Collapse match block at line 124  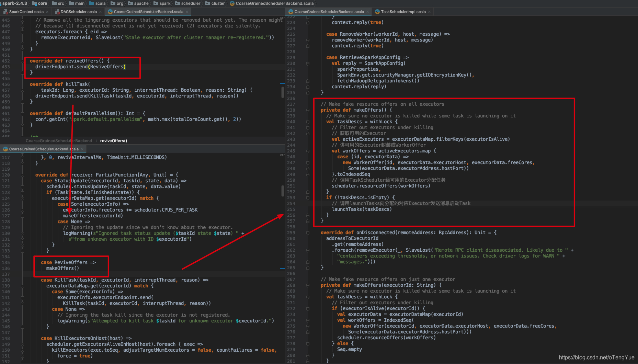pyautogui.click(x=22, y=198)
